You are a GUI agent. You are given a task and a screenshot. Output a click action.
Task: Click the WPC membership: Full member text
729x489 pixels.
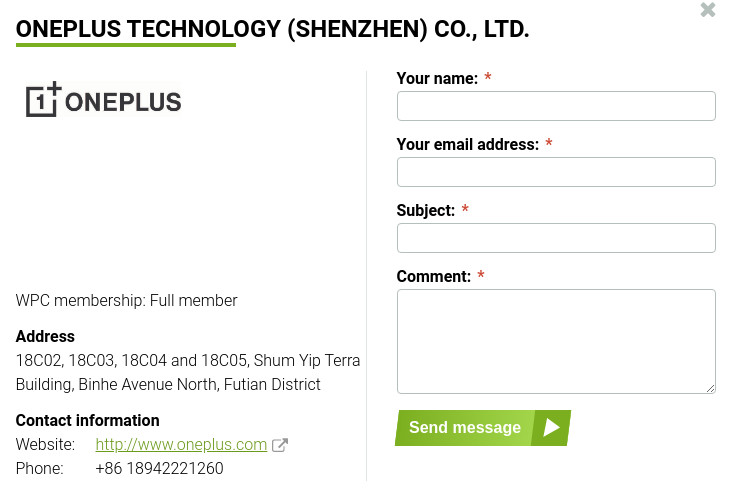coord(127,301)
